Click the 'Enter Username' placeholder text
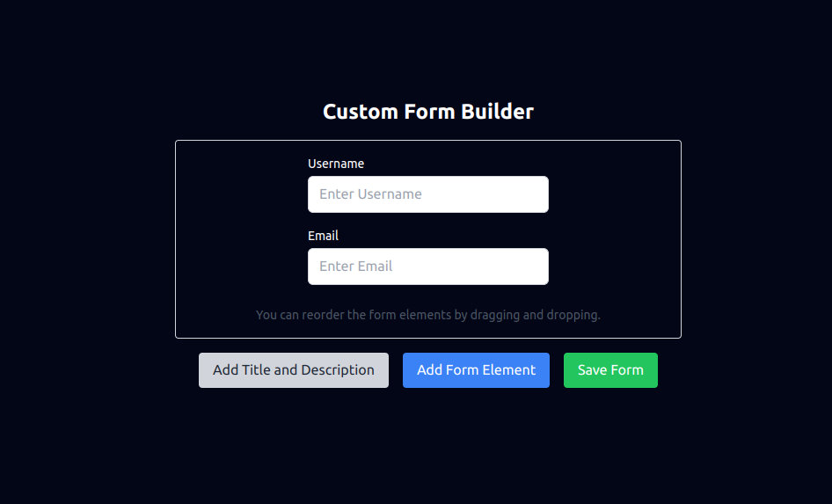 (370, 194)
